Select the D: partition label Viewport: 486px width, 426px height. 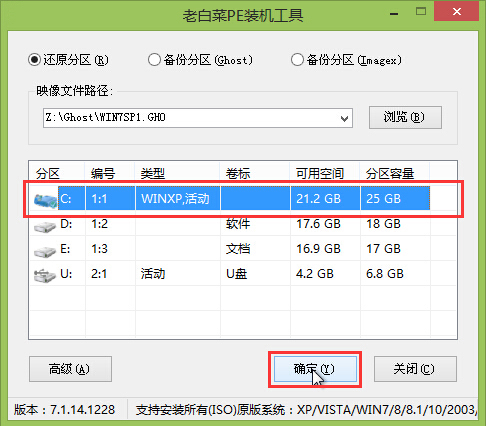click(66, 224)
